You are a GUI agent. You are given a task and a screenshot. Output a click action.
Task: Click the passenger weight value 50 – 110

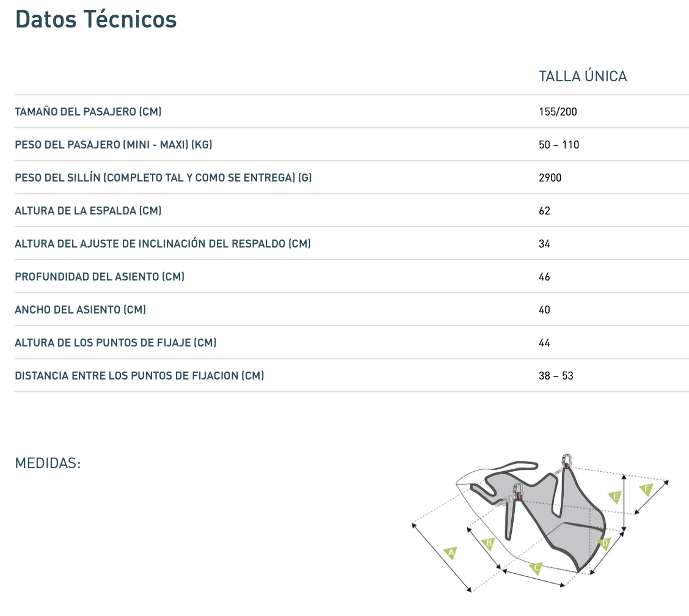[559, 145]
